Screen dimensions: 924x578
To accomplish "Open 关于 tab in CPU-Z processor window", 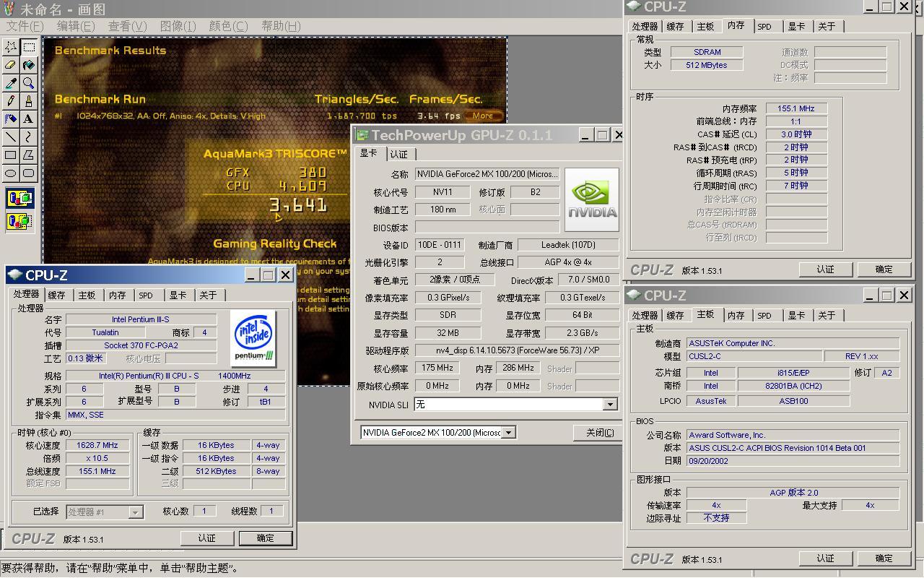I will (208, 295).
